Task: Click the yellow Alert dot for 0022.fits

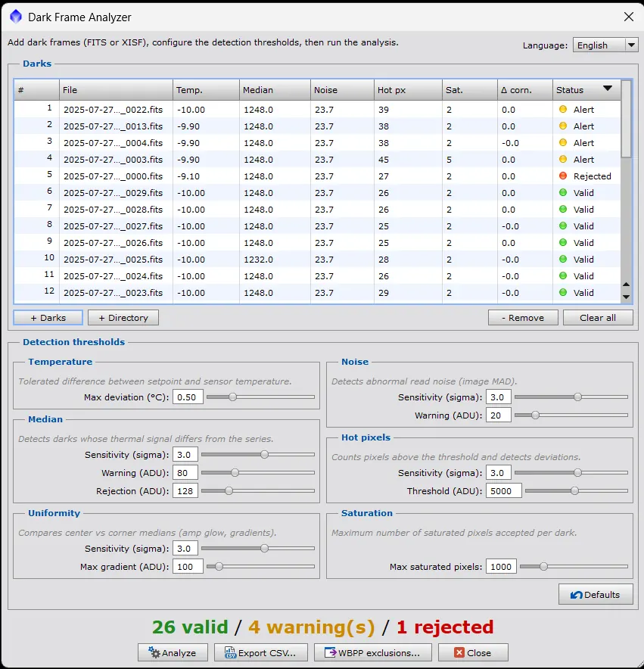Action: click(563, 109)
